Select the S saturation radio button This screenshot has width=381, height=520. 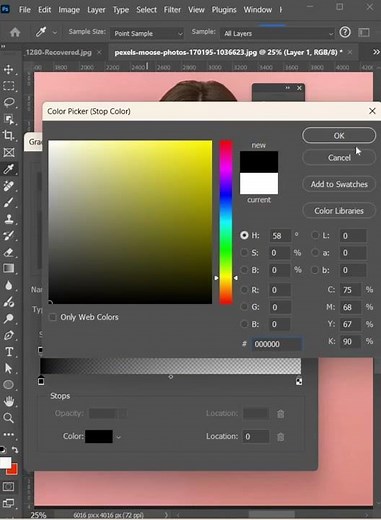coord(244,253)
